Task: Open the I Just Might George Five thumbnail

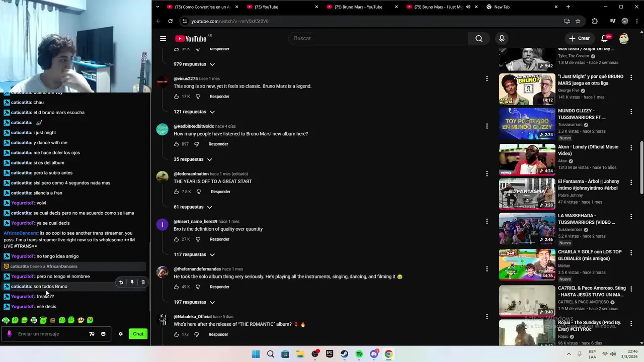Action: [x=527, y=89]
